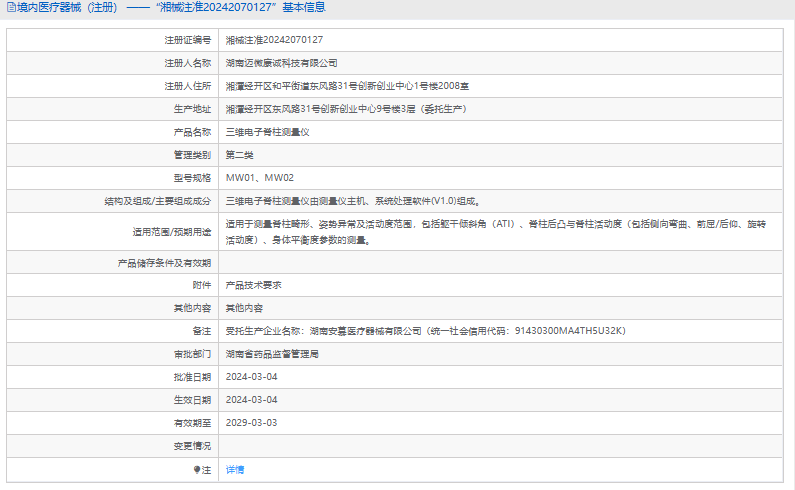Viewport: 795px width, 490px height.
Task: Select the 生效日期 value 2024-03-04
Action: coord(251,400)
